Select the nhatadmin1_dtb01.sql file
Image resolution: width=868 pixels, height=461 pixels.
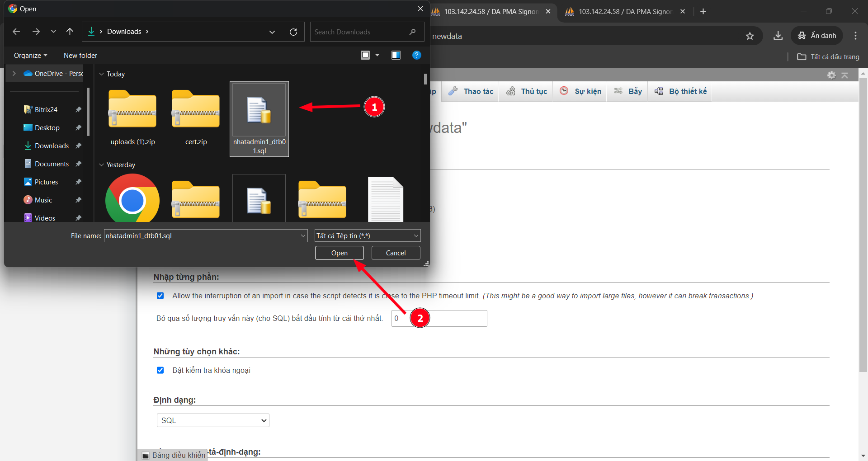(x=259, y=119)
